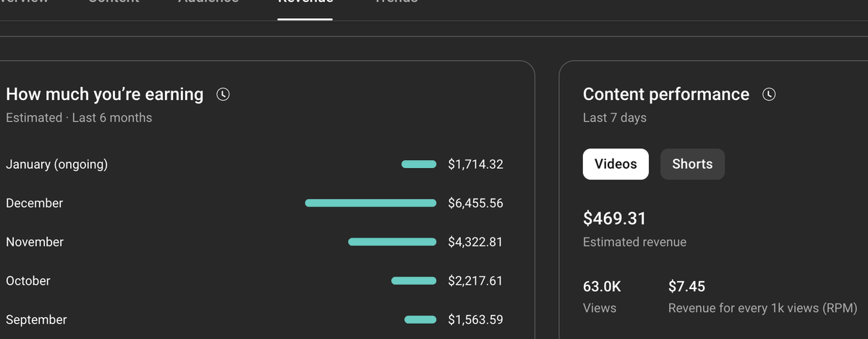Image resolution: width=868 pixels, height=339 pixels.
Task: Select the December row label
Action: click(34, 204)
